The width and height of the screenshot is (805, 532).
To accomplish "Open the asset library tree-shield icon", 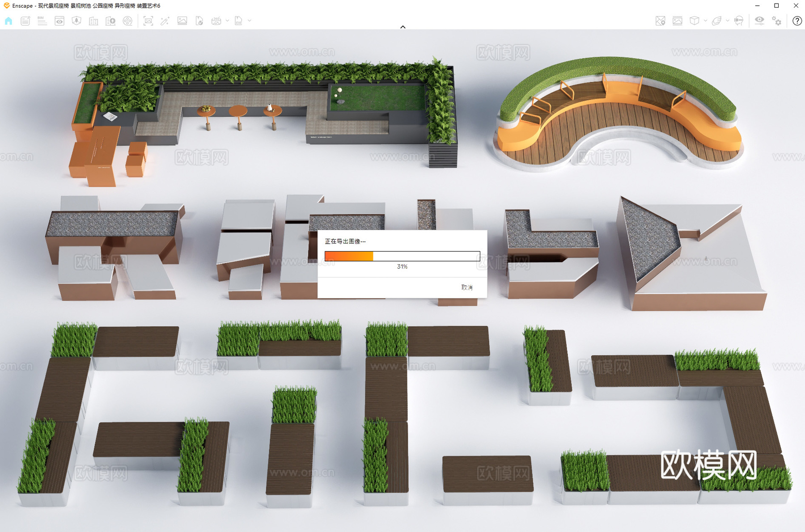I will pos(76,21).
